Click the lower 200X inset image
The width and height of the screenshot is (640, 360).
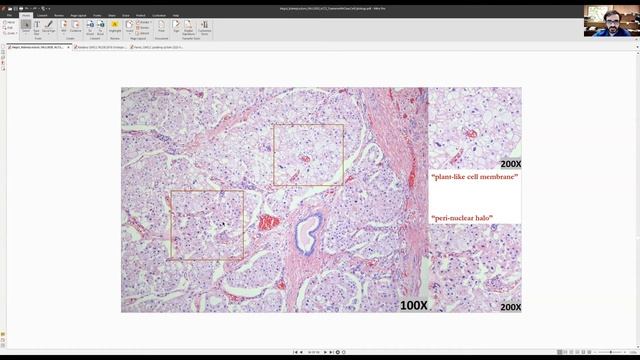pyautogui.click(x=475, y=268)
